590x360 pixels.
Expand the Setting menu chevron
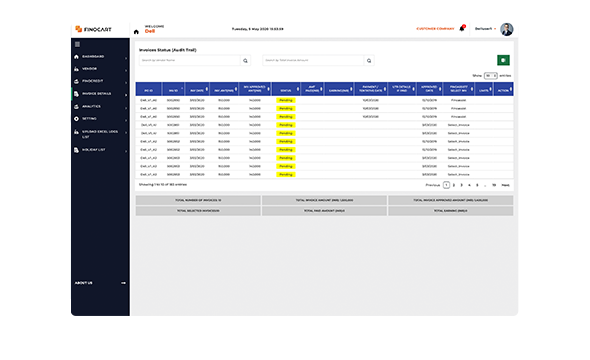tap(126, 120)
